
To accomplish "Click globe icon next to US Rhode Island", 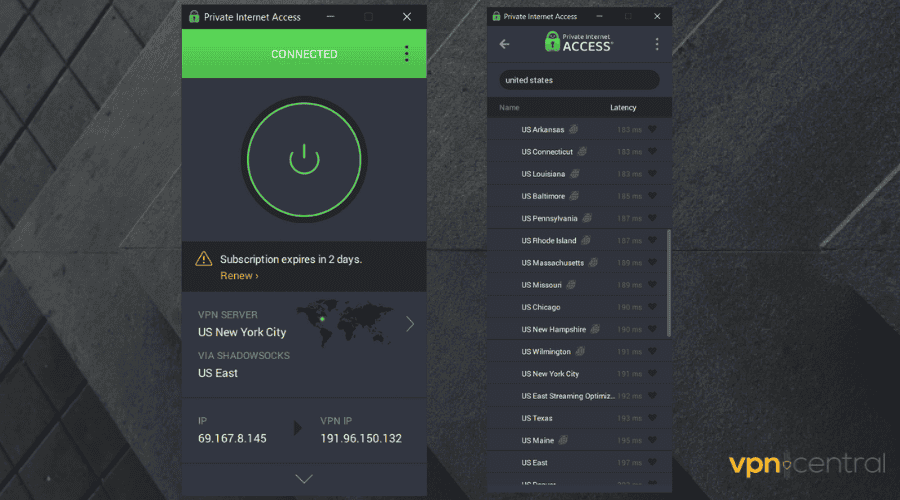I will tap(585, 240).
